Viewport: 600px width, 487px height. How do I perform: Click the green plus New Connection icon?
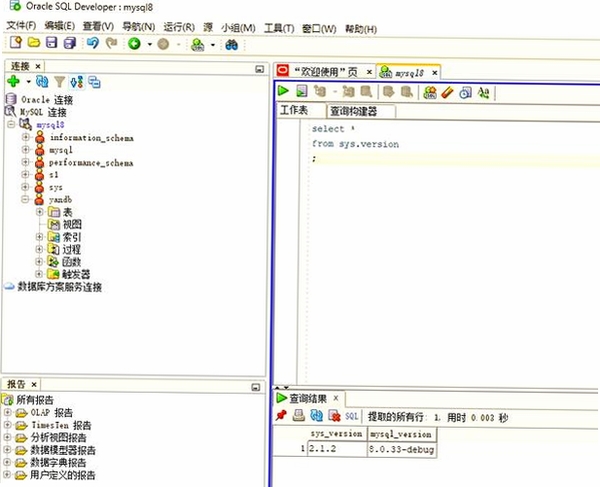(13, 81)
